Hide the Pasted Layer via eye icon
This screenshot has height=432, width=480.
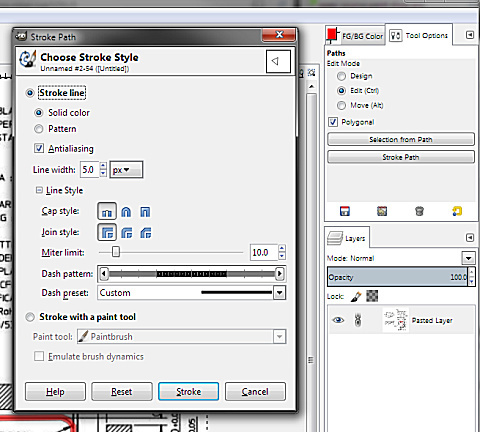(338, 320)
